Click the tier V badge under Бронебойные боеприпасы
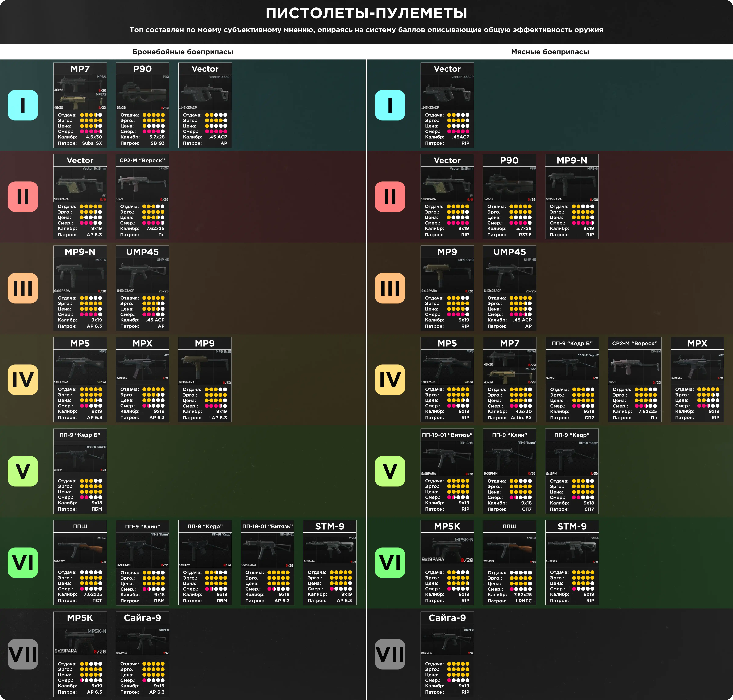This screenshot has height=700, width=733. coord(23,471)
